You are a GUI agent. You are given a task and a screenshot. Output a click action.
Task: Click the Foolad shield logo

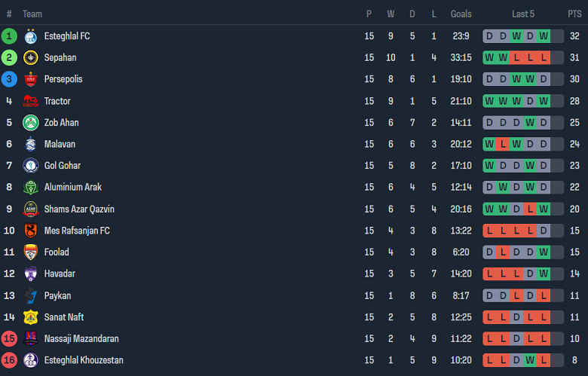(31, 252)
